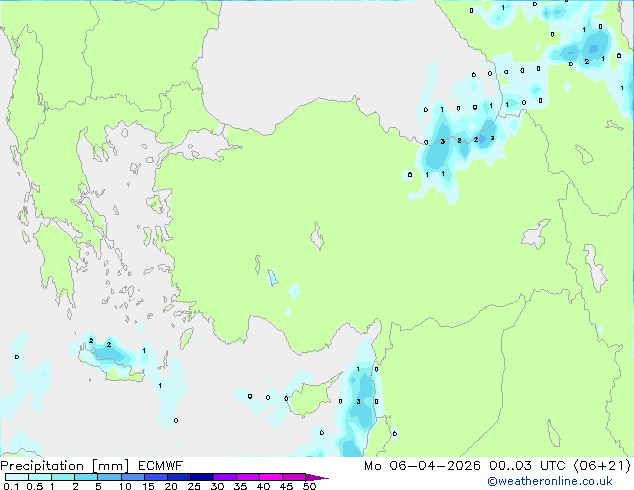This screenshot has height=490, width=634.
Task: Click the '0.5' legend value
Action: [34, 486]
